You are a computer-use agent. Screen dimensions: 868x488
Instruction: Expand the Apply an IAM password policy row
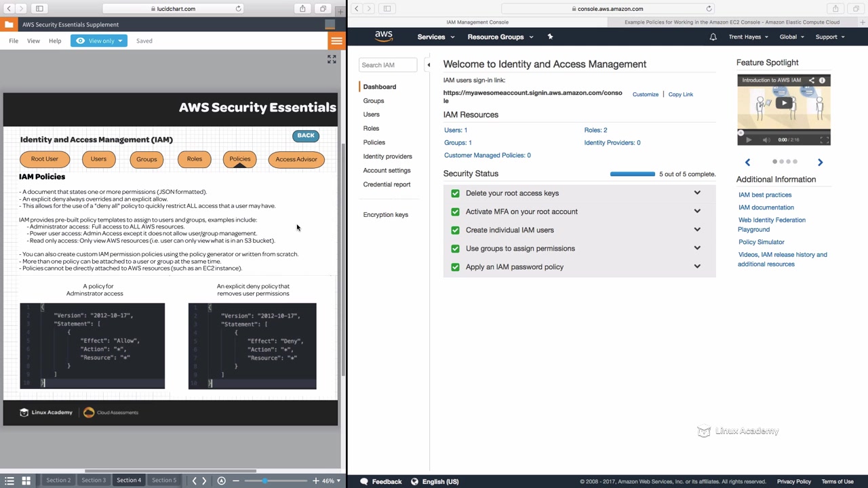[697, 266]
